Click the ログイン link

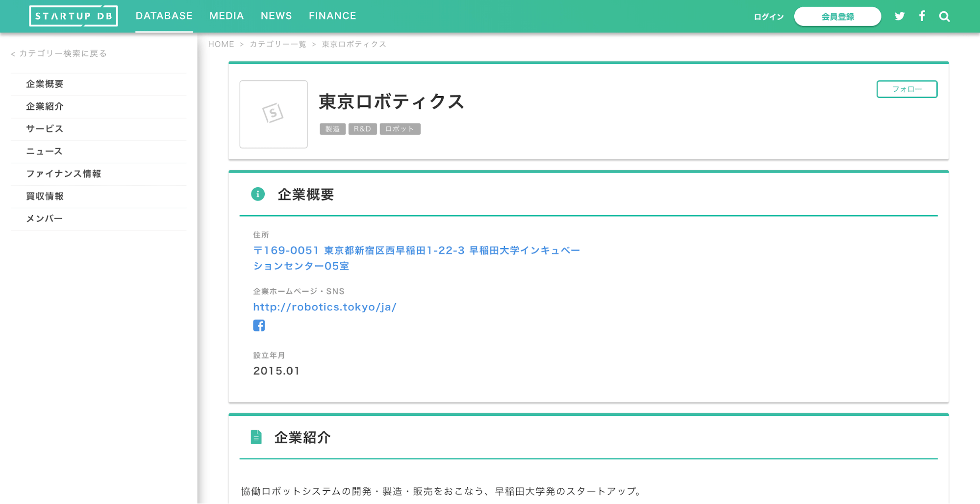coord(769,17)
